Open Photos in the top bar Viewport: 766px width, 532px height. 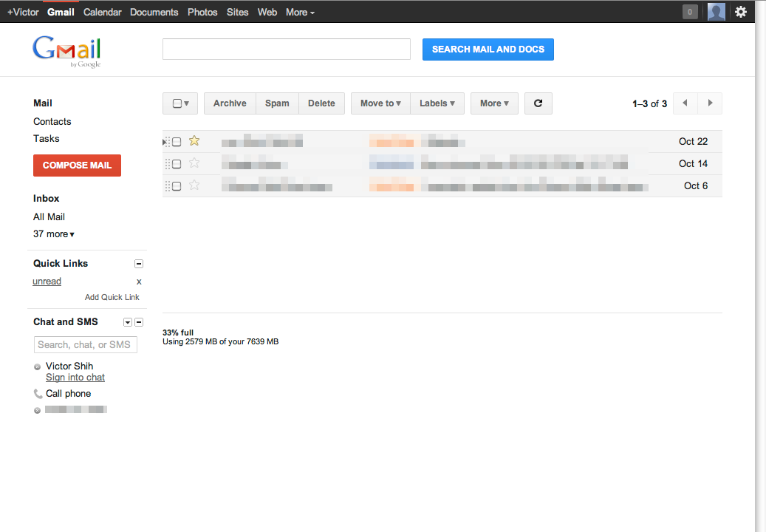point(202,13)
